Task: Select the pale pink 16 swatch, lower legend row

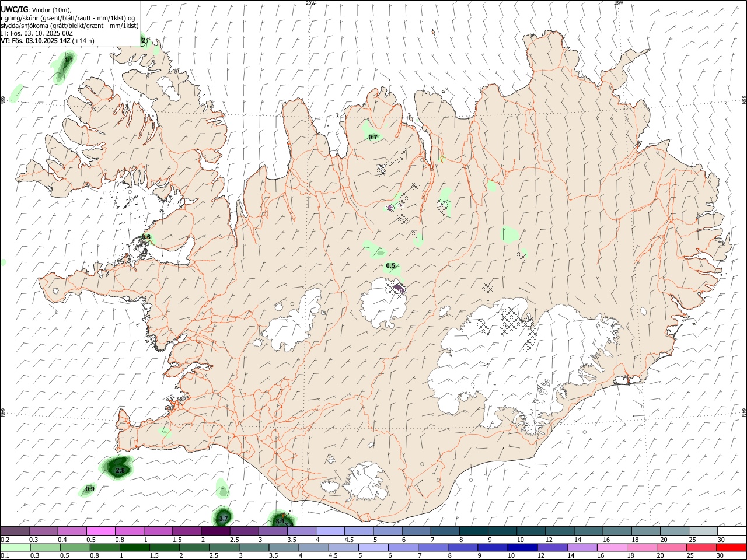Action: pyautogui.click(x=612, y=547)
